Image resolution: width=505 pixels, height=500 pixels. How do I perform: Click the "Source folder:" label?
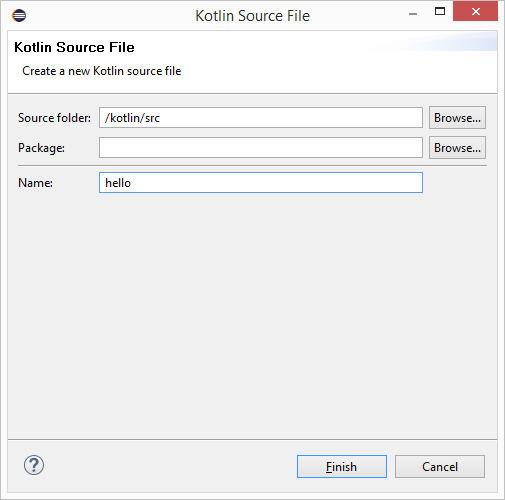click(54, 118)
